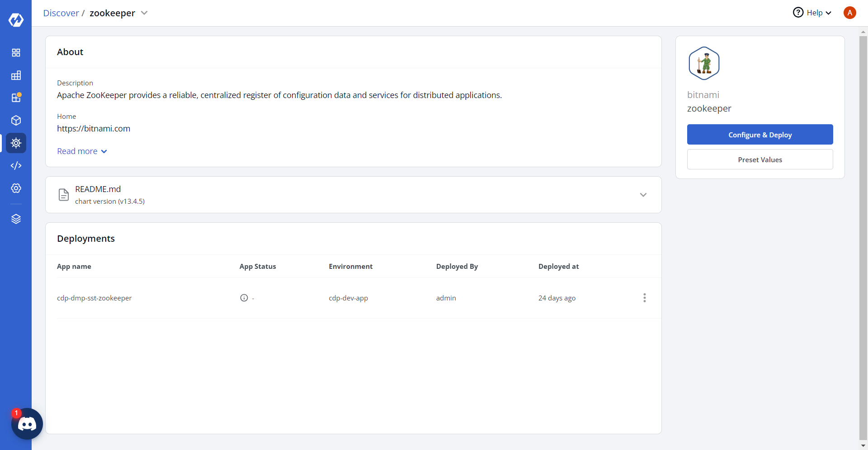Expand Read more in About section
This screenshot has width=868, height=450.
tap(82, 151)
